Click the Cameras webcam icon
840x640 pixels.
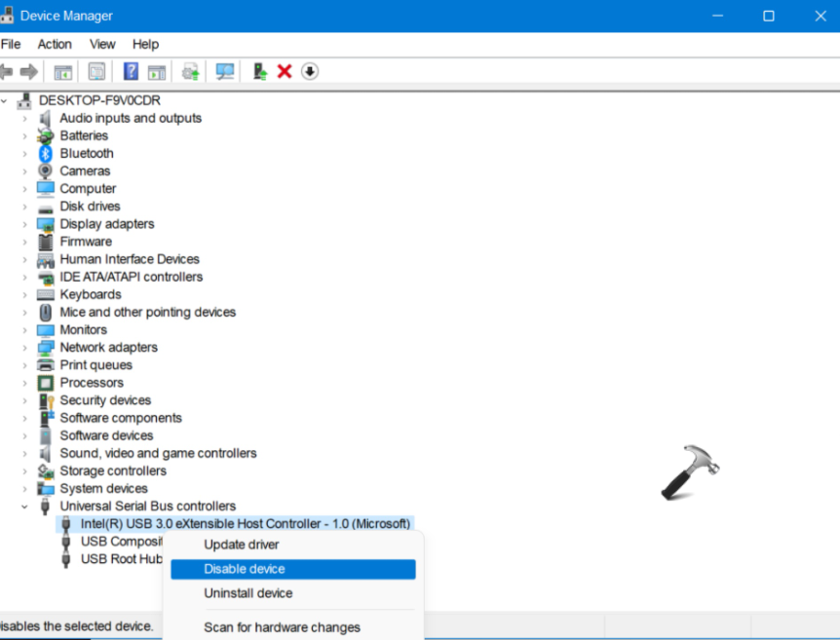tap(45, 171)
